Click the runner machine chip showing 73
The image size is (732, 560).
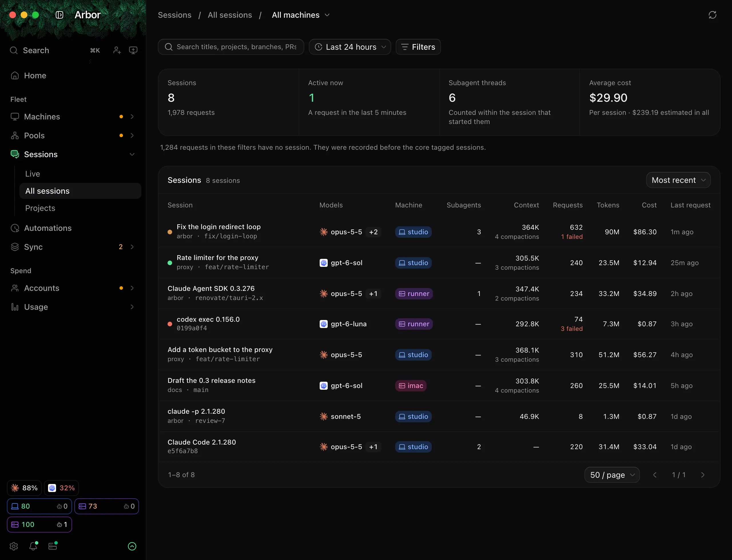[106, 506]
